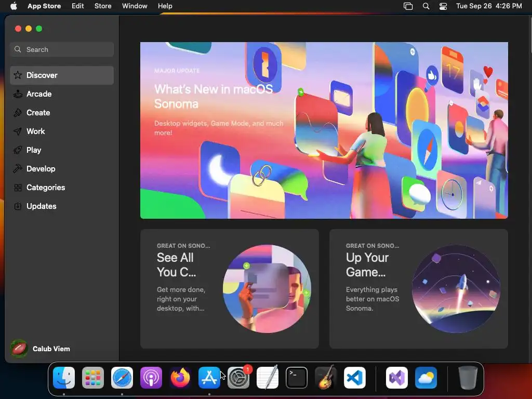
Task: Open the Develop hammer icon
Action: (x=18, y=169)
